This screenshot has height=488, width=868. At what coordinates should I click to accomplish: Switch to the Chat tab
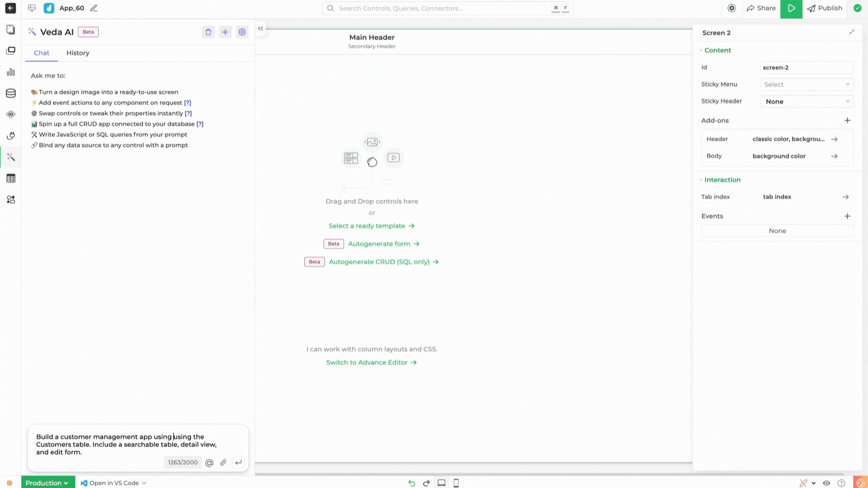tap(41, 53)
